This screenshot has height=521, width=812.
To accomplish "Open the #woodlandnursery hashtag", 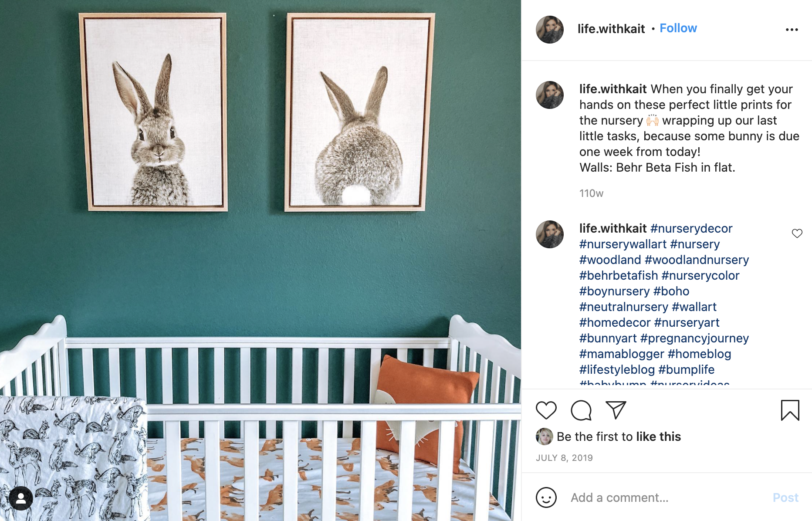I will (x=697, y=260).
